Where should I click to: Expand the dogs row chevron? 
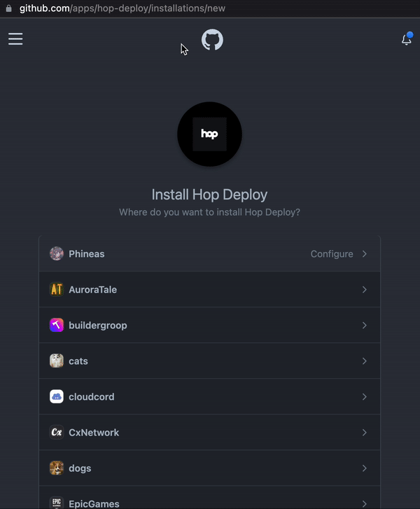[x=365, y=468]
